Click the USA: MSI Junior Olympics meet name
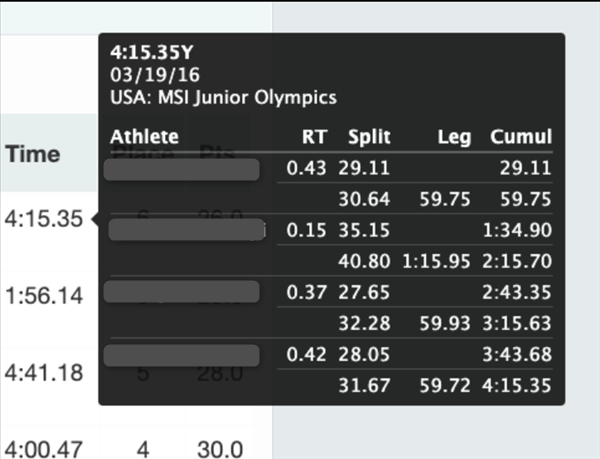600x459 pixels. (x=223, y=97)
